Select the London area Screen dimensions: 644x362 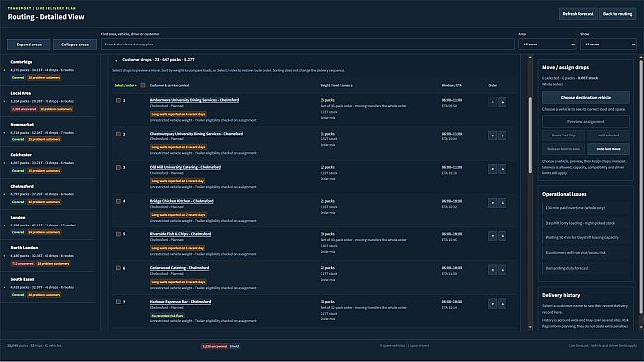coord(47,225)
